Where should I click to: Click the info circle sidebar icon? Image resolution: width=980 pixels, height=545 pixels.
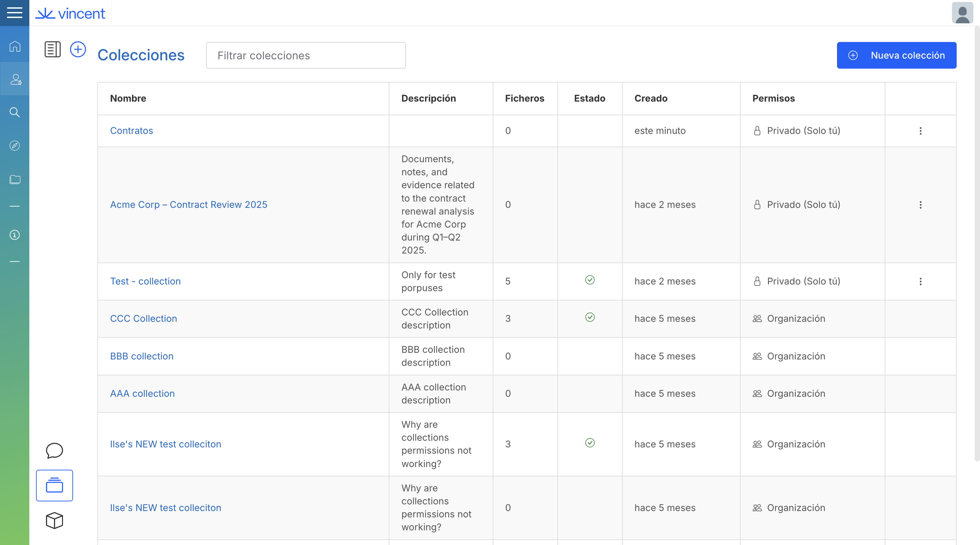(x=14, y=235)
